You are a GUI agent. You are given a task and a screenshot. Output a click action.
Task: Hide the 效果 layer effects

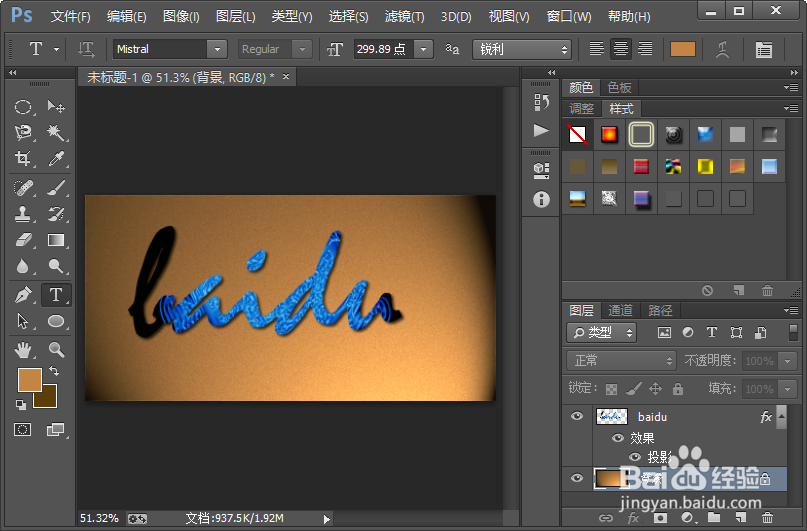618,438
